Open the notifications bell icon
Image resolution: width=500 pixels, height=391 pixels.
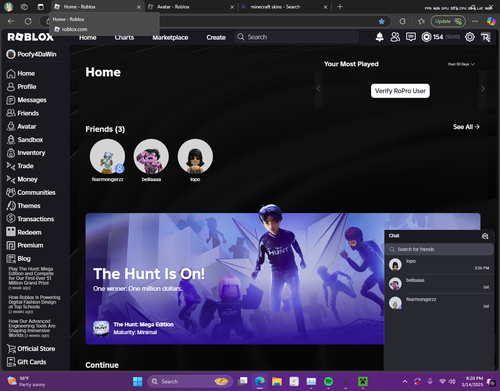pos(379,37)
